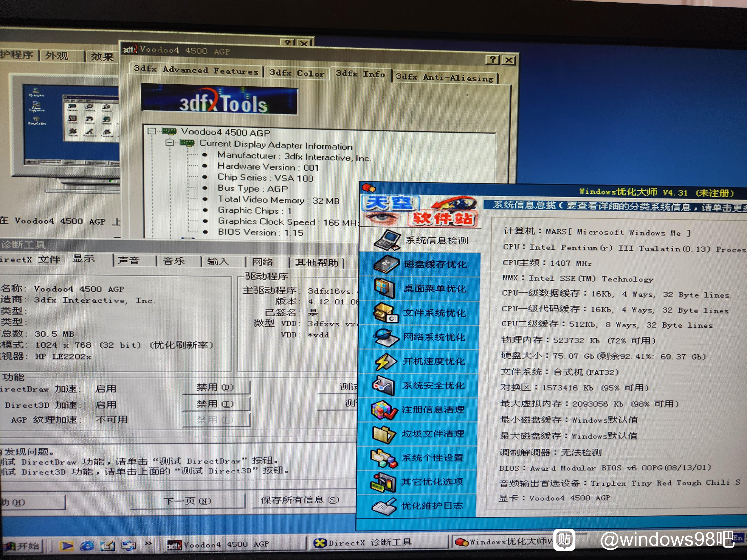Open the 音乐 tab in DirectX diagnostics

point(173,261)
